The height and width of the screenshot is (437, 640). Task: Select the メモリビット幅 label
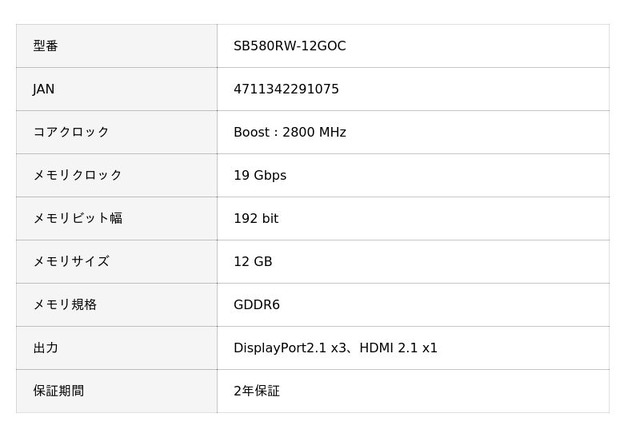point(78,218)
